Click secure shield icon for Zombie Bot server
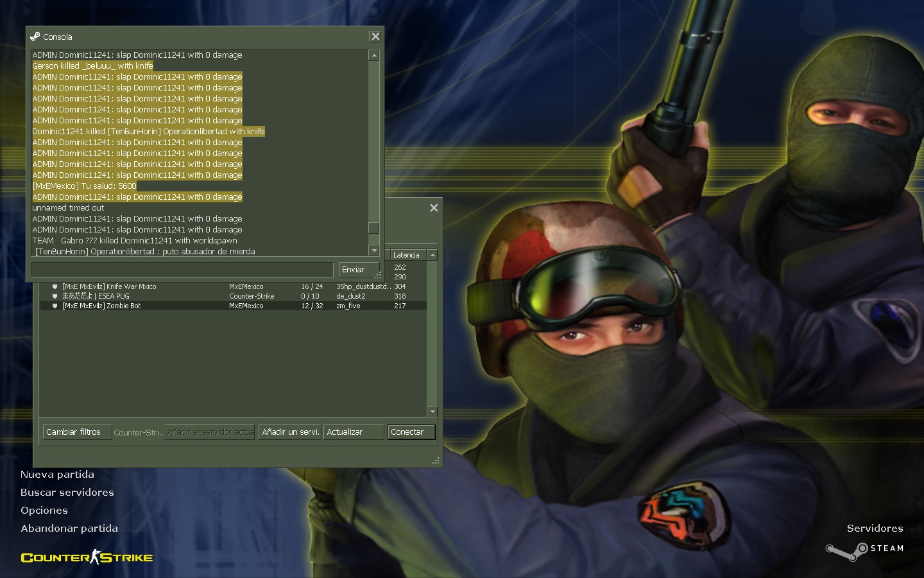Image resolution: width=924 pixels, height=578 pixels. (55, 306)
